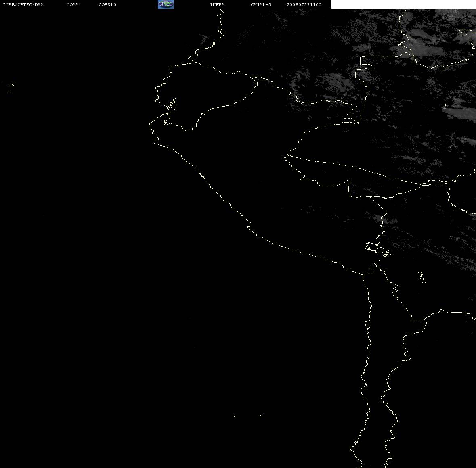Click Puná island in Gulf of Guayaquil
Viewport: 476px width, 468px height.
point(172,104)
